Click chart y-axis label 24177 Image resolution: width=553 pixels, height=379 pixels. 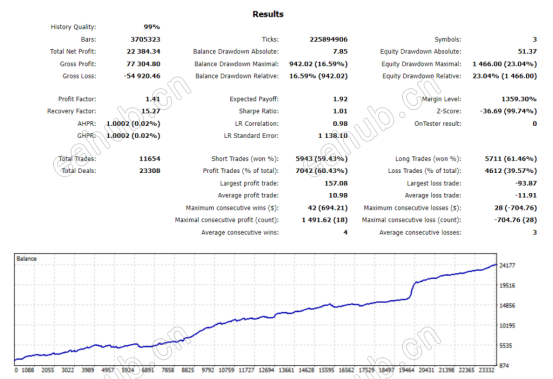(x=507, y=265)
